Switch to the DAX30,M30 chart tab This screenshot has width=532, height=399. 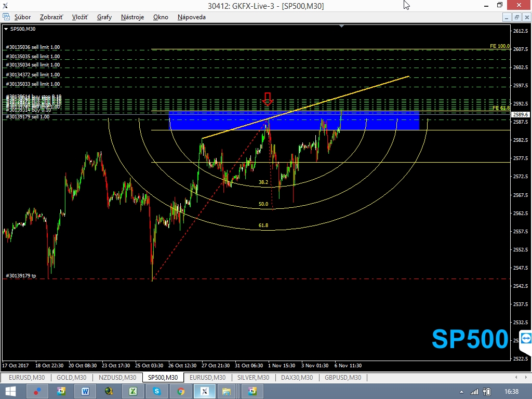297,377
